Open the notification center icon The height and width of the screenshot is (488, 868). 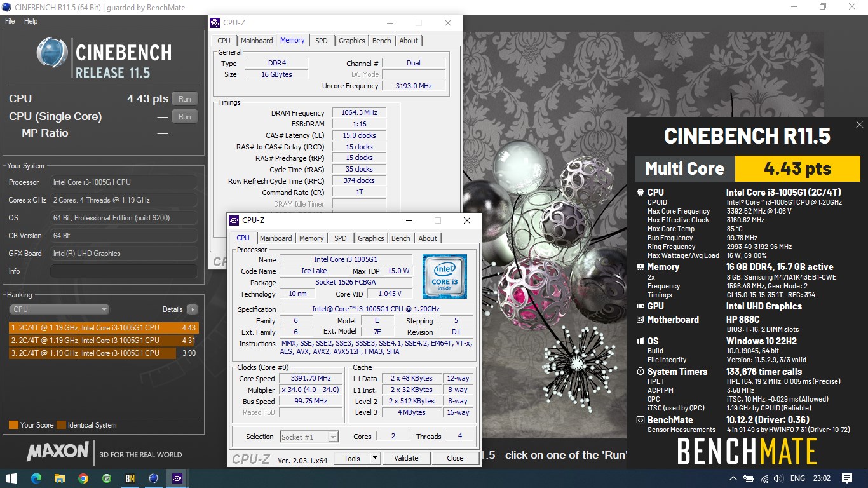click(x=846, y=478)
